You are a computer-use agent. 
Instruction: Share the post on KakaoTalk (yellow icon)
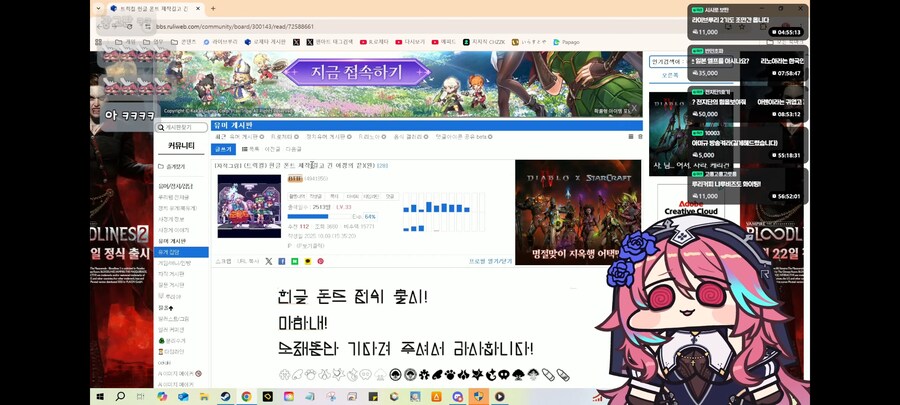[x=308, y=261]
